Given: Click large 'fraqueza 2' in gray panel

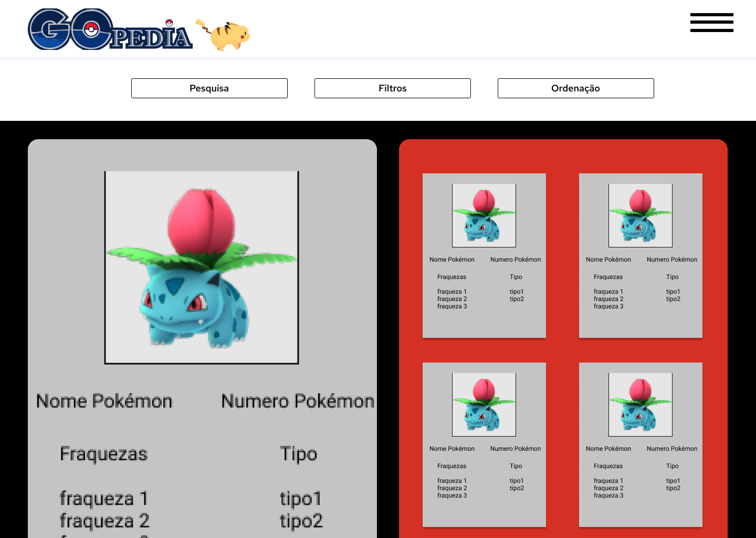Looking at the screenshot, I should pyautogui.click(x=104, y=521).
